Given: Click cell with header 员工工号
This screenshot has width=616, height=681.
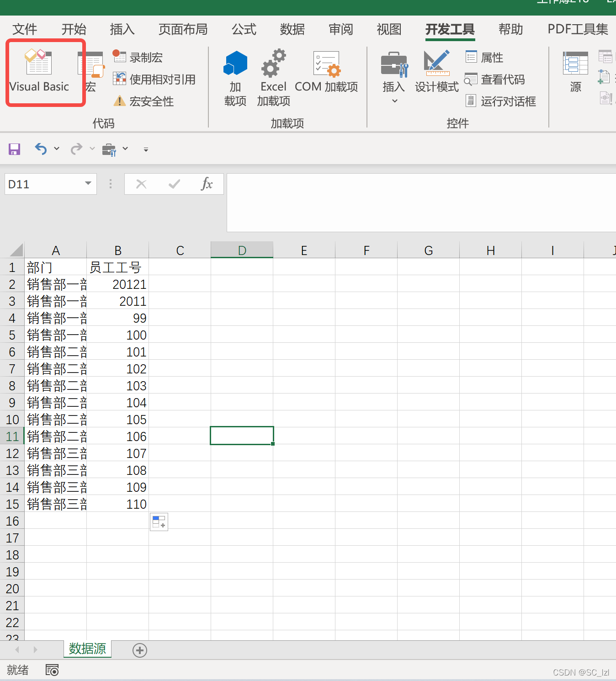Looking at the screenshot, I should click(x=118, y=267).
